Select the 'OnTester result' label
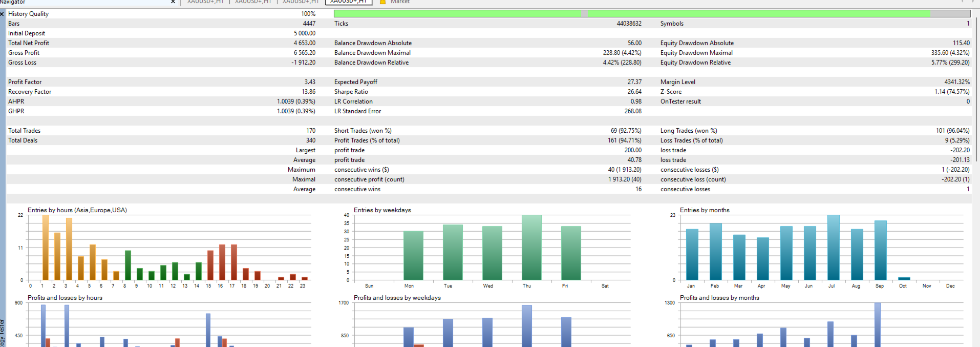The image size is (980, 347). 680,101
